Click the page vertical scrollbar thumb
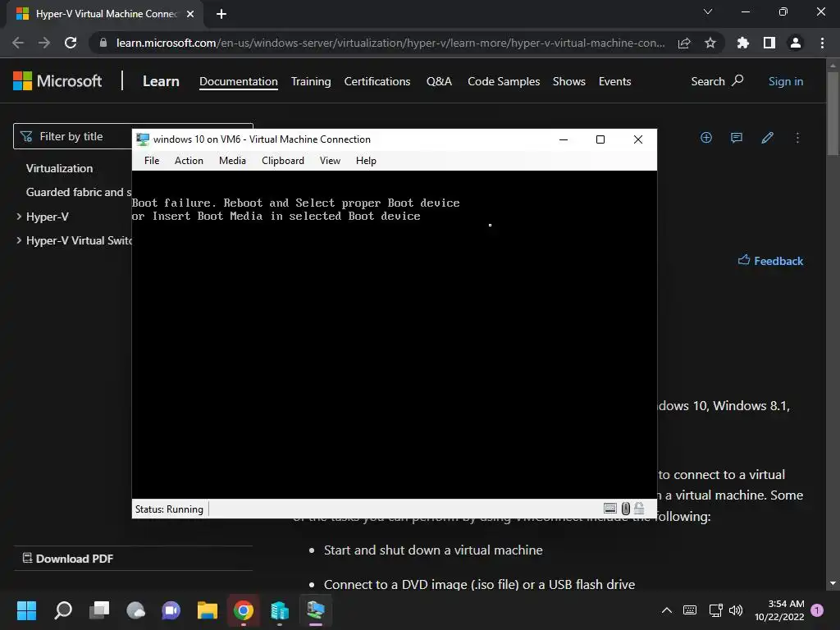Screen dimensions: 840x630 [x=833, y=113]
